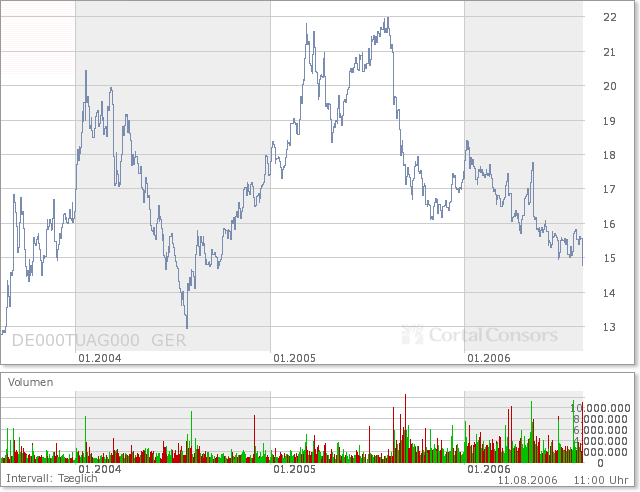Viewport: 640px width, 492px height.
Task: Click the 0 volume axis label
Action: click(600, 463)
